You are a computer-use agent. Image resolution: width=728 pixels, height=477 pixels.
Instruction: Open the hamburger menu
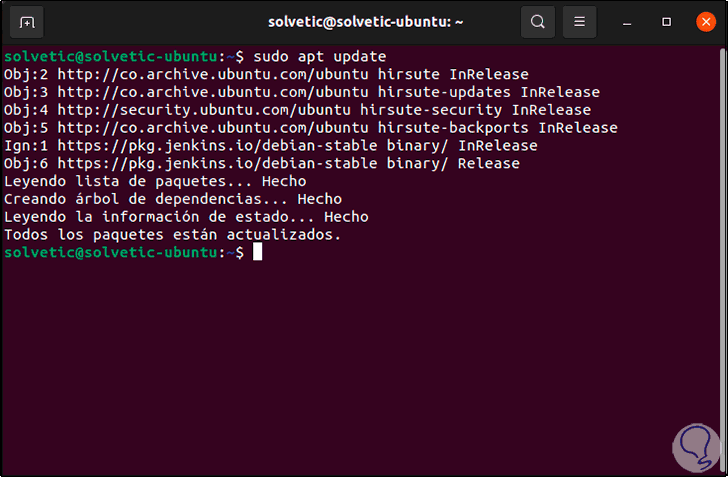(x=579, y=22)
